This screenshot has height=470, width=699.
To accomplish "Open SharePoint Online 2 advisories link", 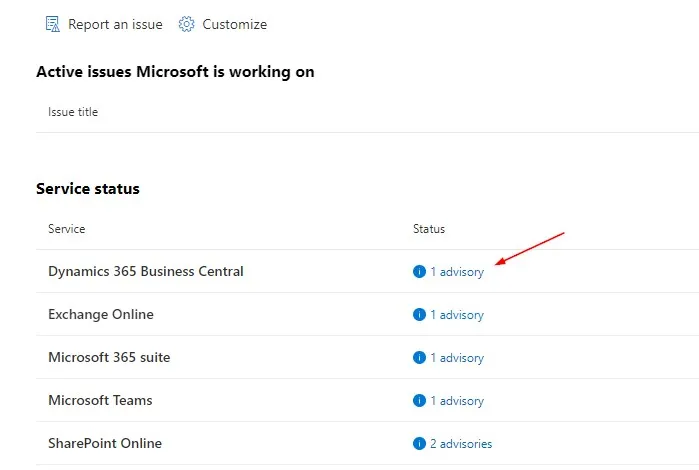I will click(x=461, y=444).
